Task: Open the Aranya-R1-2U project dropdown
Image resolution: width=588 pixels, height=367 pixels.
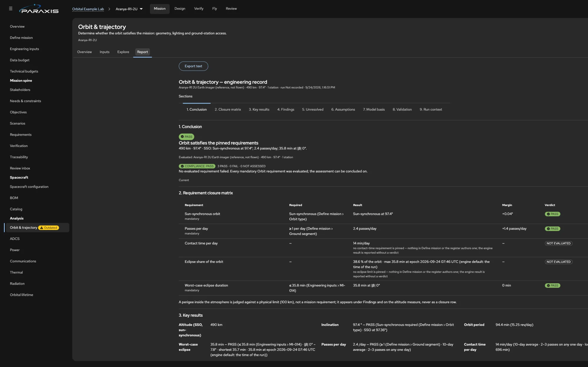Action: point(129,9)
